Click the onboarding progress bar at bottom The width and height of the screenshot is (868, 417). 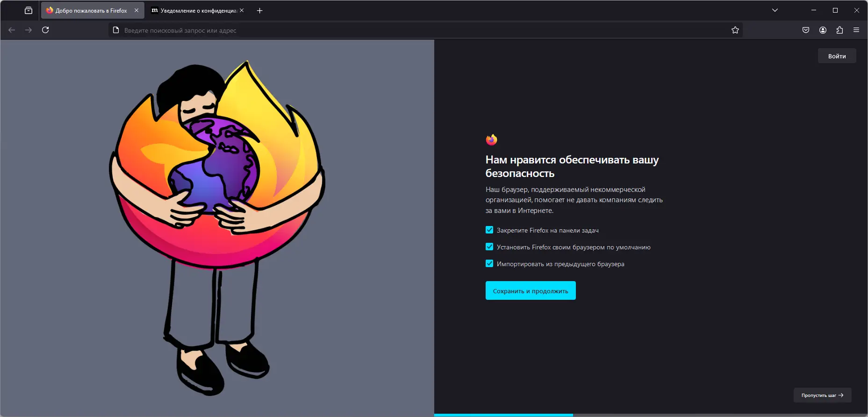[651, 415]
